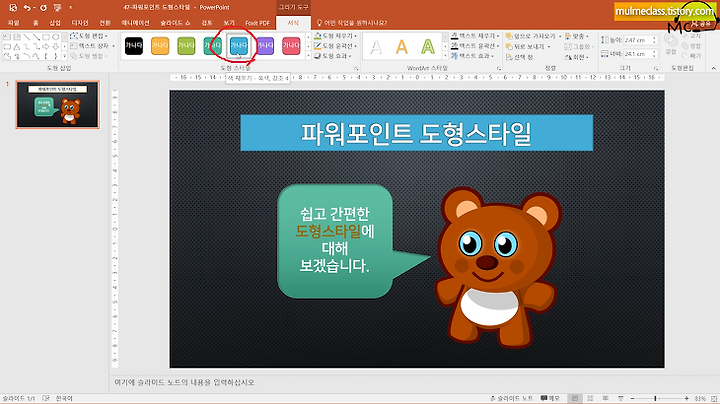Apply the orange shape style swatch
The height and width of the screenshot is (404, 720).
160,45
